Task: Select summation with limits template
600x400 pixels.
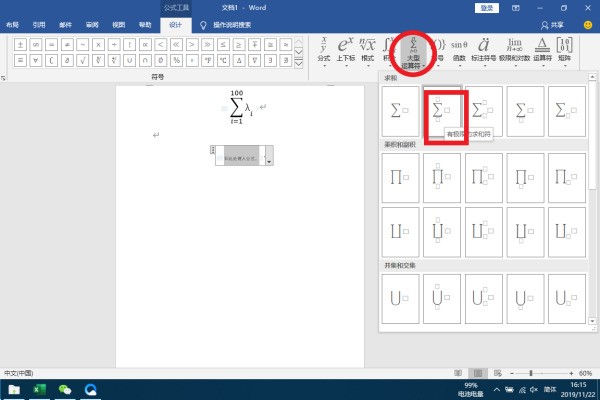Action: 443,111
